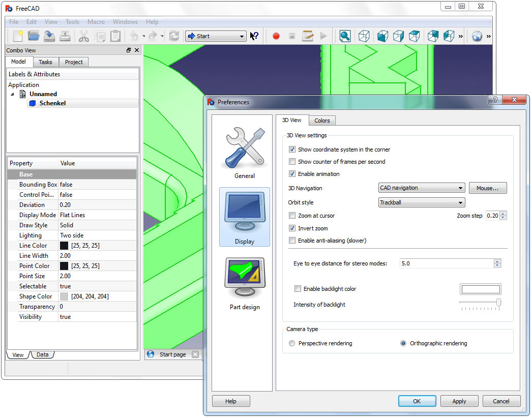This screenshot has width=532, height=418.
Task: Check Enable backlight color
Action: point(298,289)
